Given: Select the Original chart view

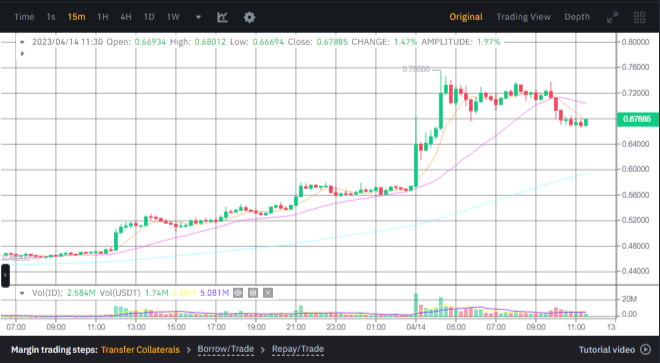Looking at the screenshot, I should tap(466, 17).
